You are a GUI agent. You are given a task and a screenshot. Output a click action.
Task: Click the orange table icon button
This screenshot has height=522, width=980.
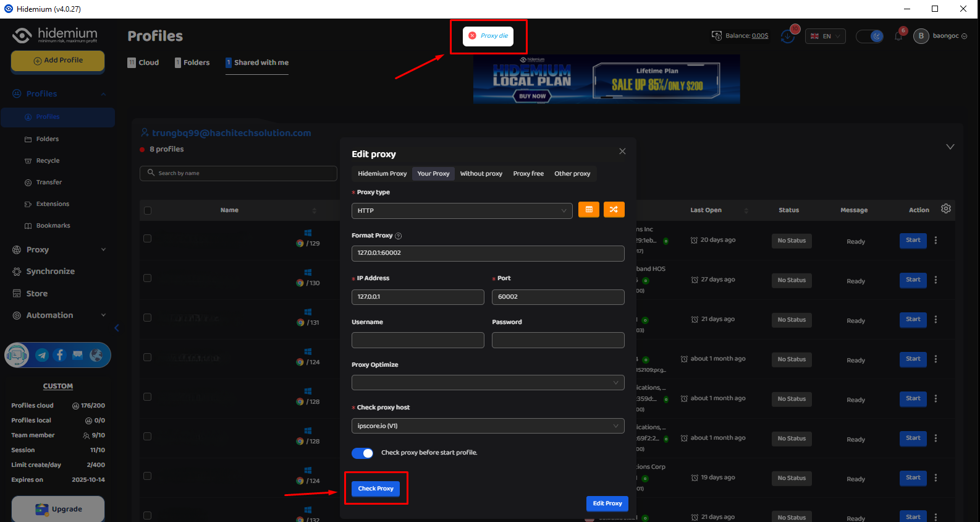[x=589, y=210]
